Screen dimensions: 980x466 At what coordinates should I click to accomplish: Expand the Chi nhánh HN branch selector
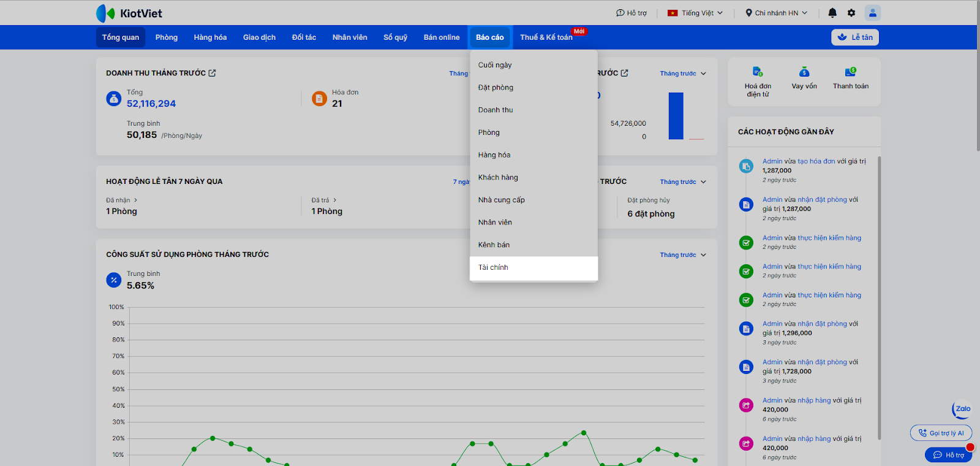click(x=777, y=13)
